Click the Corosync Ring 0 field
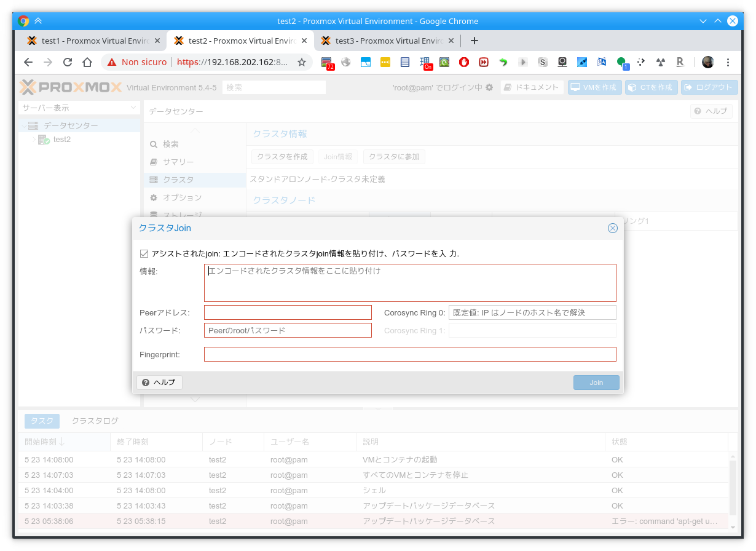This screenshot has width=756, height=551. click(x=532, y=312)
